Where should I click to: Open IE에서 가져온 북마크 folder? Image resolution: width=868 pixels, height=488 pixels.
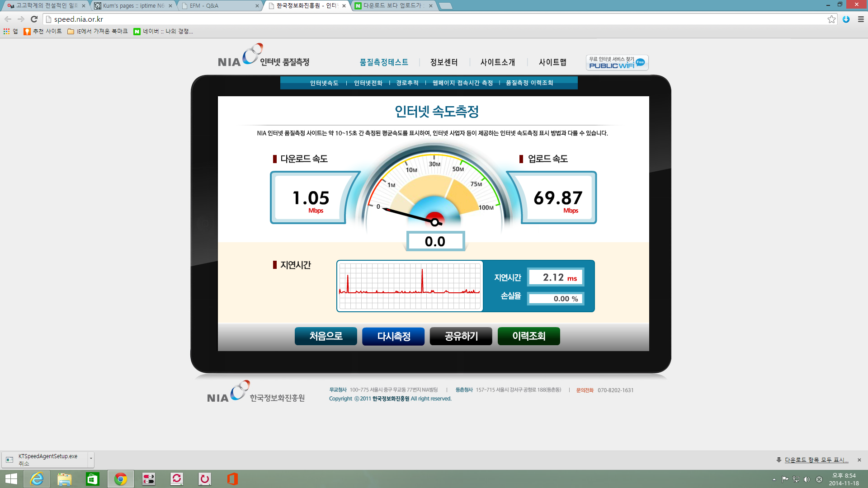[x=97, y=31]
